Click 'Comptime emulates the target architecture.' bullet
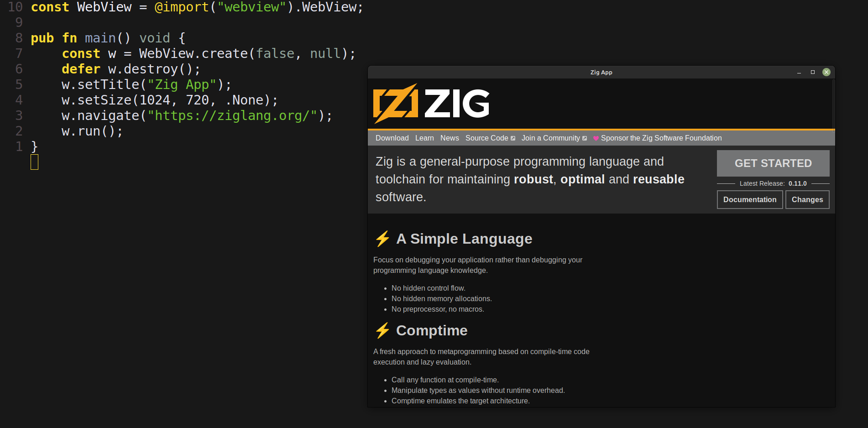868x428 pixels. (460, 401)
